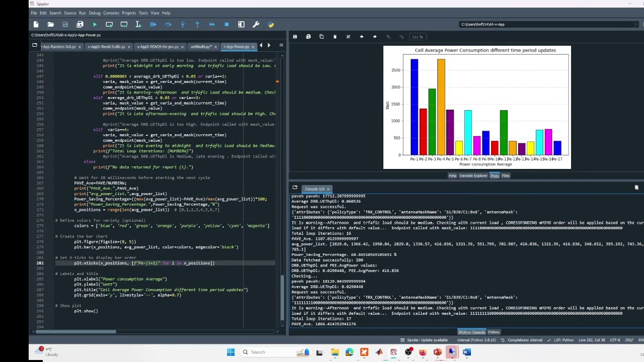Switch to the Files pane tab
This screenshot has width=644, height=362.
tap(505, 176)
